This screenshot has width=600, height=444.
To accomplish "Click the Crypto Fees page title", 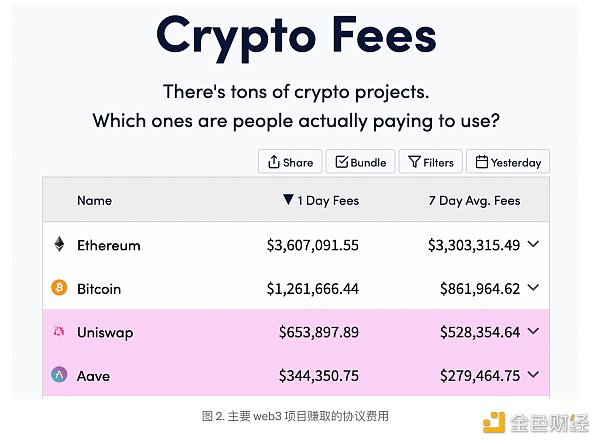I will [x=296, y=34].
